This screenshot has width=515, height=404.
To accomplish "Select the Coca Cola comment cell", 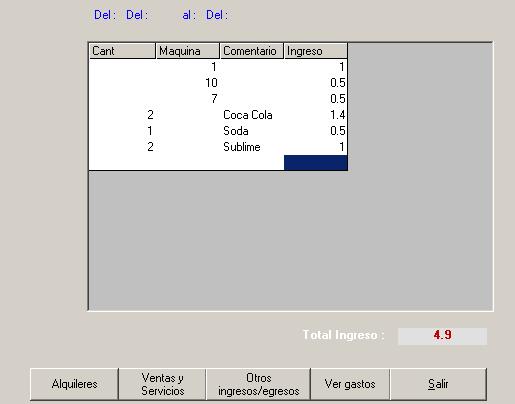I will (x=252, y=115).
